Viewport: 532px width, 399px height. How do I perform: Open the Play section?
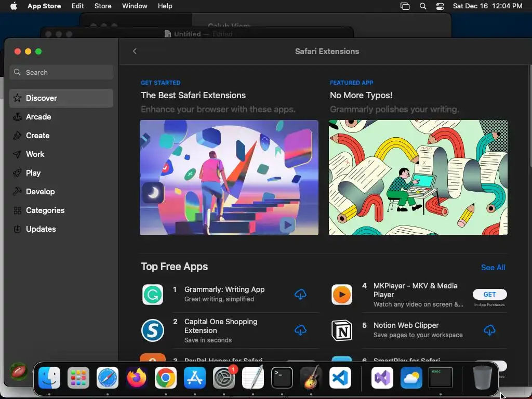point(61,172)
